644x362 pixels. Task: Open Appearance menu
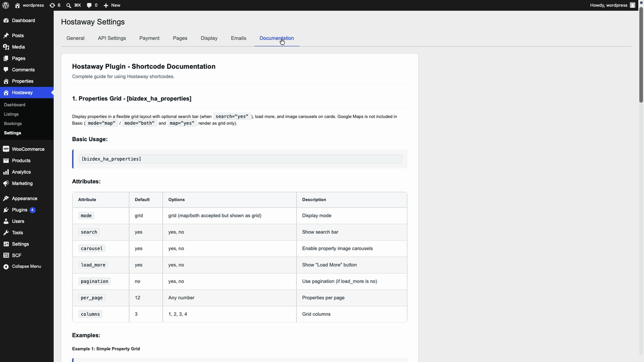(x=25, y=199)
